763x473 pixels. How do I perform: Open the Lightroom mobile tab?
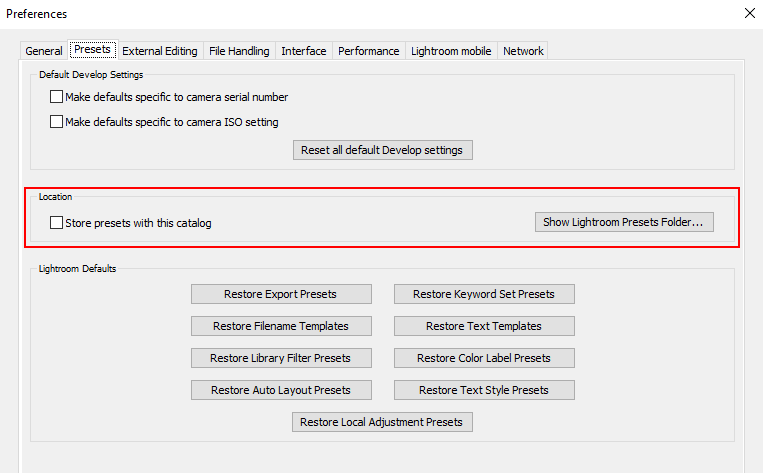click(451, 51)
